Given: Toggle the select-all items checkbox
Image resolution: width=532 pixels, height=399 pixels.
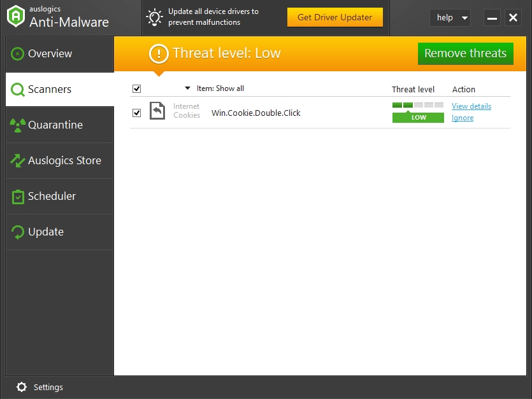Looking at the screenshot, I should click(x=136, y=88).
